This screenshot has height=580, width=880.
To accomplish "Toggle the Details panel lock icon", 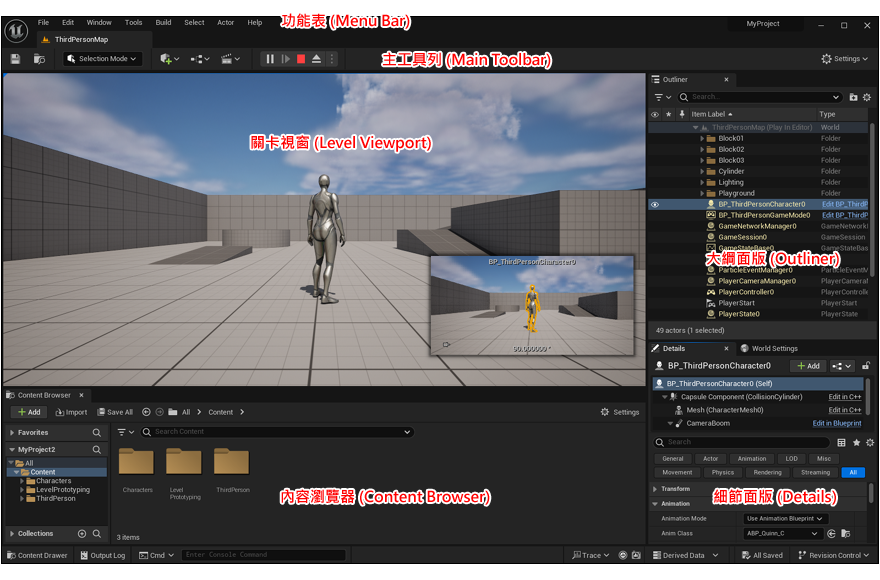I will [866, 366].
